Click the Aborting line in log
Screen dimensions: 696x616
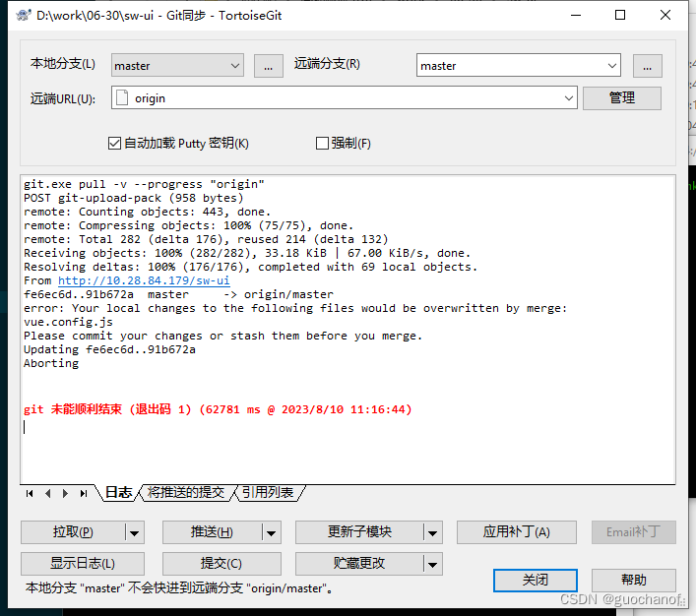tap(51, 363)
